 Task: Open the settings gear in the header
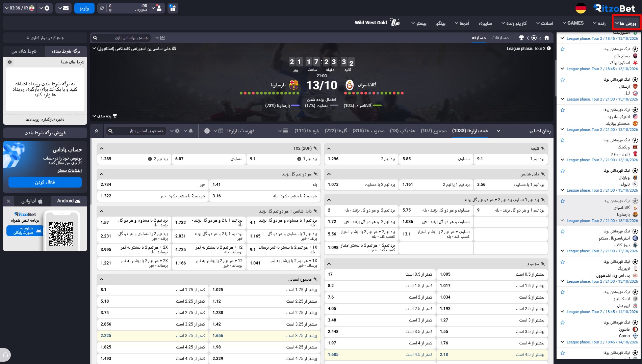pyautogui.click(x=45, y=8)
